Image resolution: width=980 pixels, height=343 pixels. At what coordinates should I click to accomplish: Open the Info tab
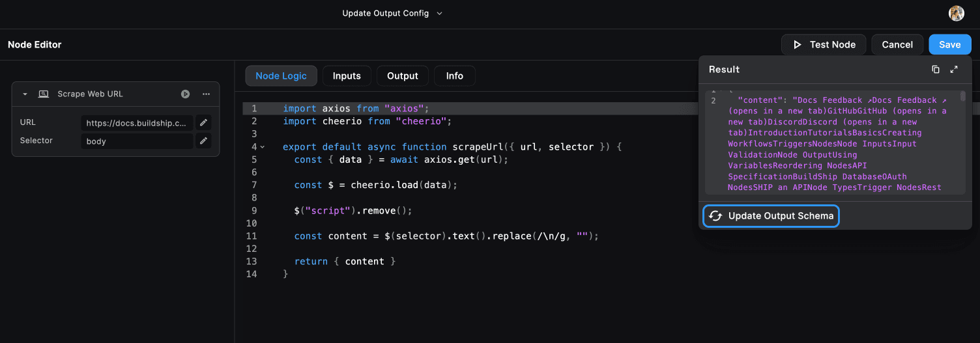[454, 76]
